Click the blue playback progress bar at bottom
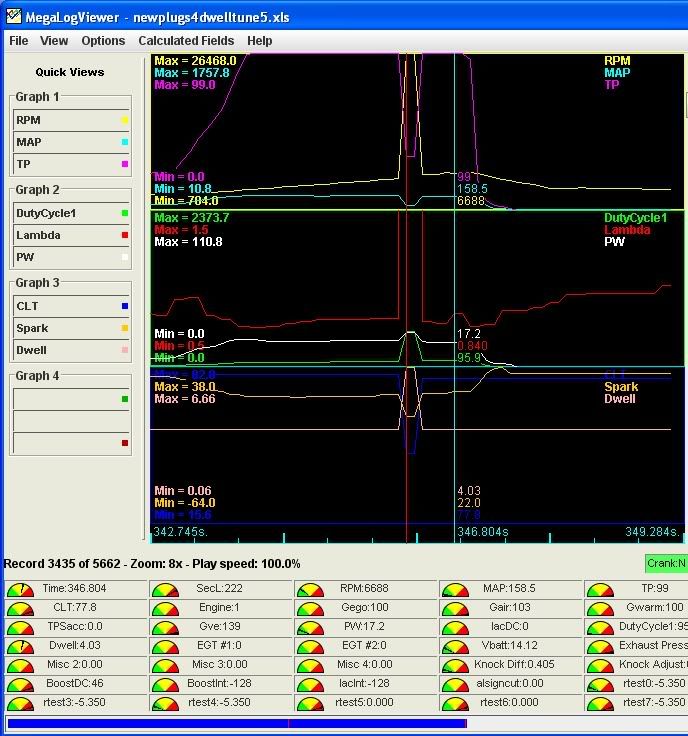The width and height of the screenshot is (688, 736). pos(236,723)
